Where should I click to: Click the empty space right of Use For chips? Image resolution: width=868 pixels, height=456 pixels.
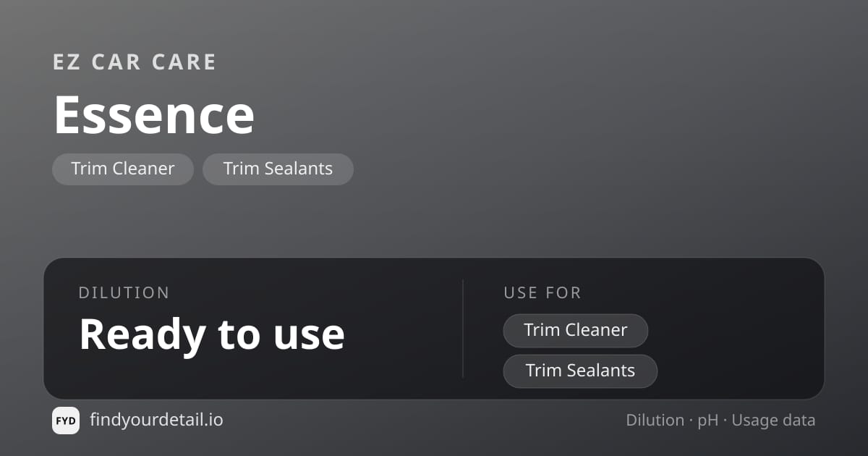[738, 350]
